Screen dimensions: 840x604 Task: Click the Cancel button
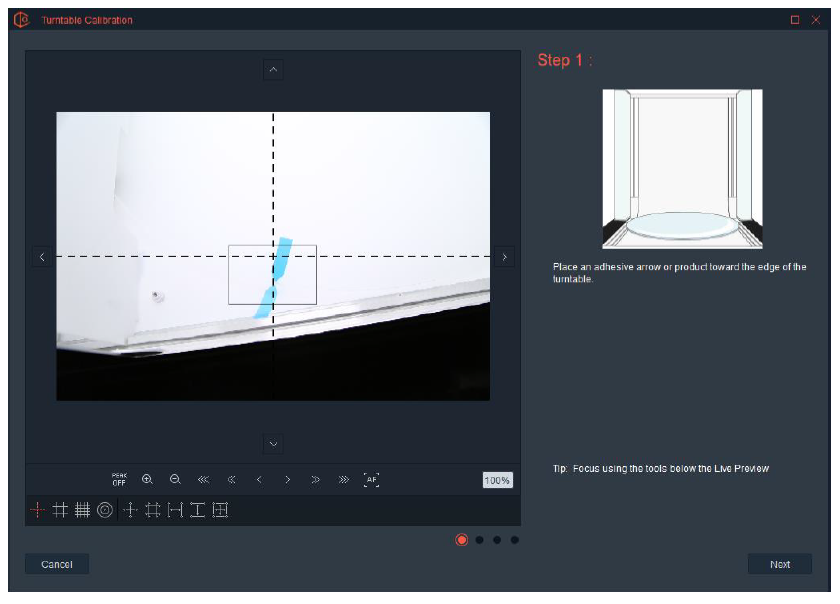pyautogui.click(x=57, y=564)
